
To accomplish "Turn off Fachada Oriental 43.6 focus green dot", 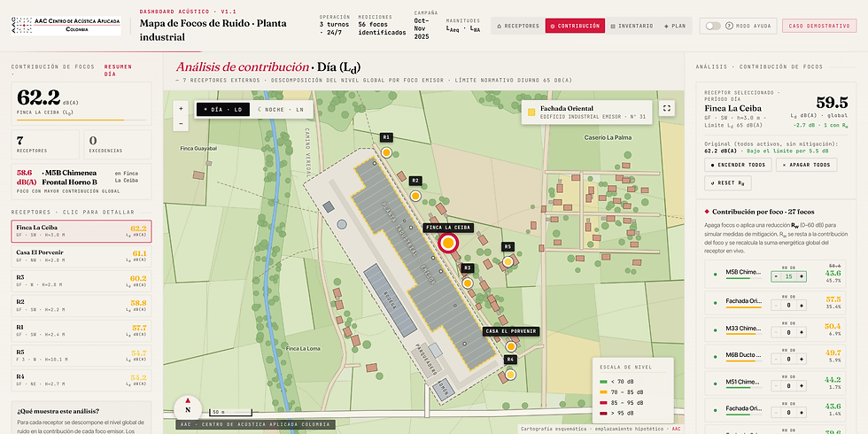I will (716, 409).
